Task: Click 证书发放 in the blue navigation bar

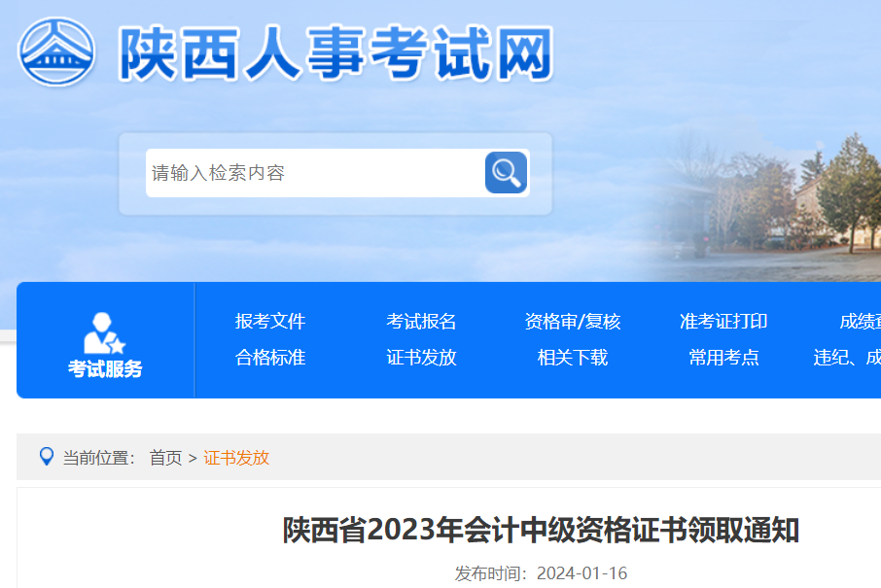Action: [421, 358]
